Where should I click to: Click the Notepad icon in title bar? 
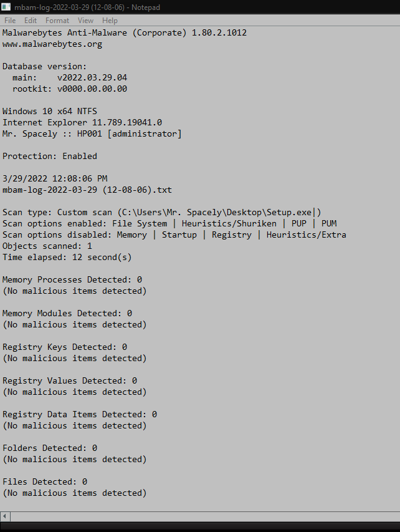coord(6,7)
